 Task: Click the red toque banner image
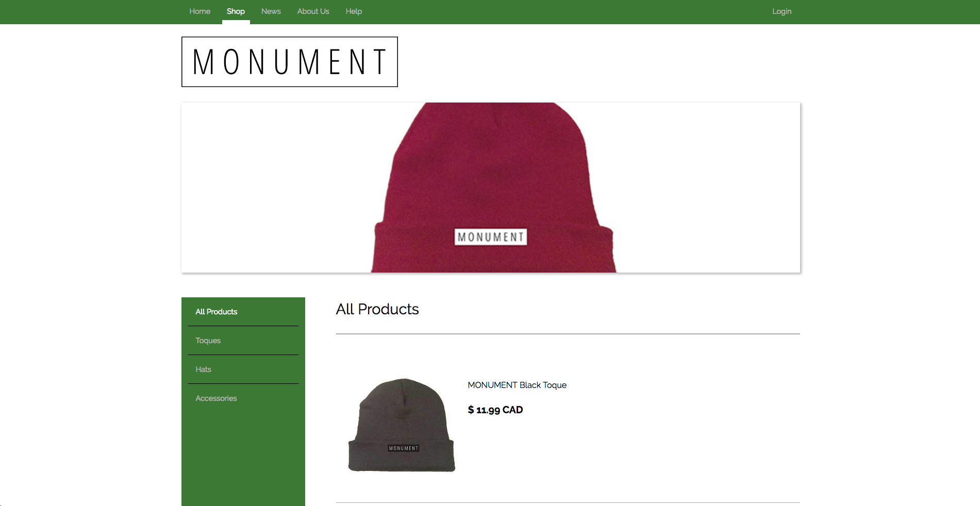(491, 188)
